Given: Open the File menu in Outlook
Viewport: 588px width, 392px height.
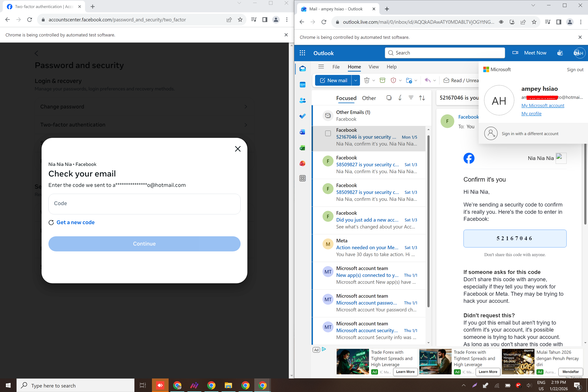Looking at the screenshot, I should tap(336, 67).
